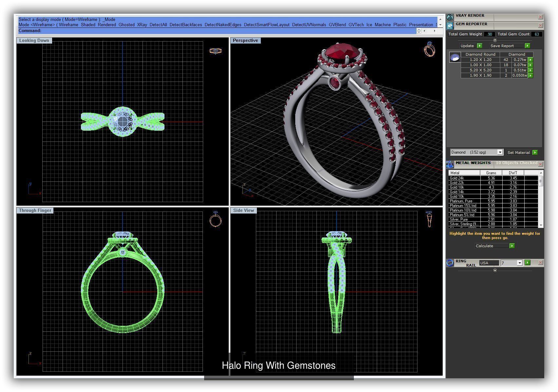The image size is (558, 392).
Task: Sort by DWT column header
Action: click(513, 173)
